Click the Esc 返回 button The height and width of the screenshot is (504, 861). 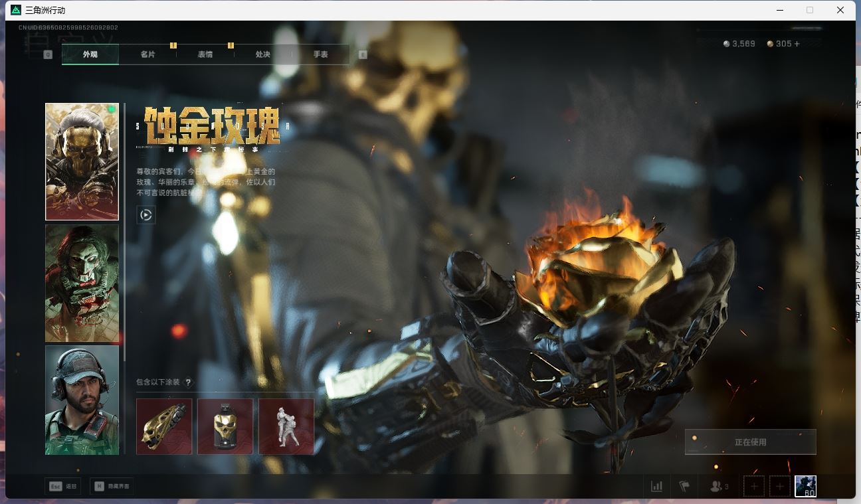coord(63,486)
